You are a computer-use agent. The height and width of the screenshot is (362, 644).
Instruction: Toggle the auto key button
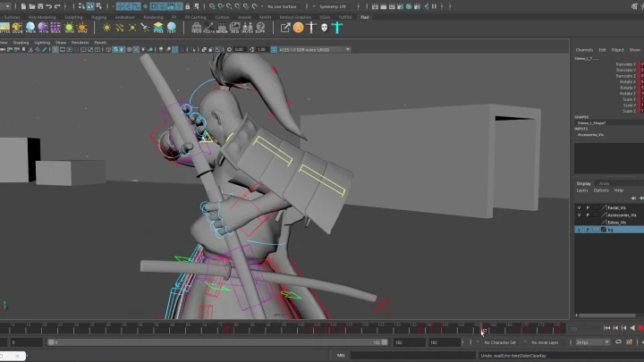click(x=629, y=341)
